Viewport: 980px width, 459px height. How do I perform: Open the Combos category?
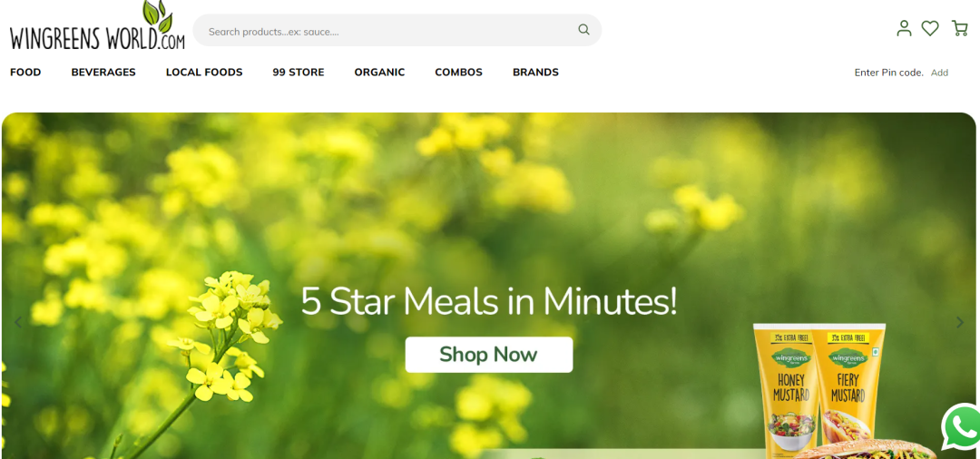(x=459, y=73)
